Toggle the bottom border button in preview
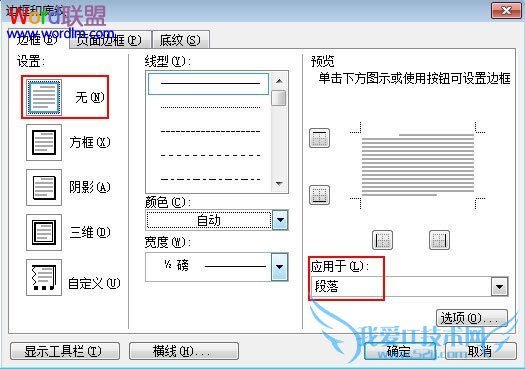Image resolution: width=525 pixels, height=369 pixels. pos(319,195)
